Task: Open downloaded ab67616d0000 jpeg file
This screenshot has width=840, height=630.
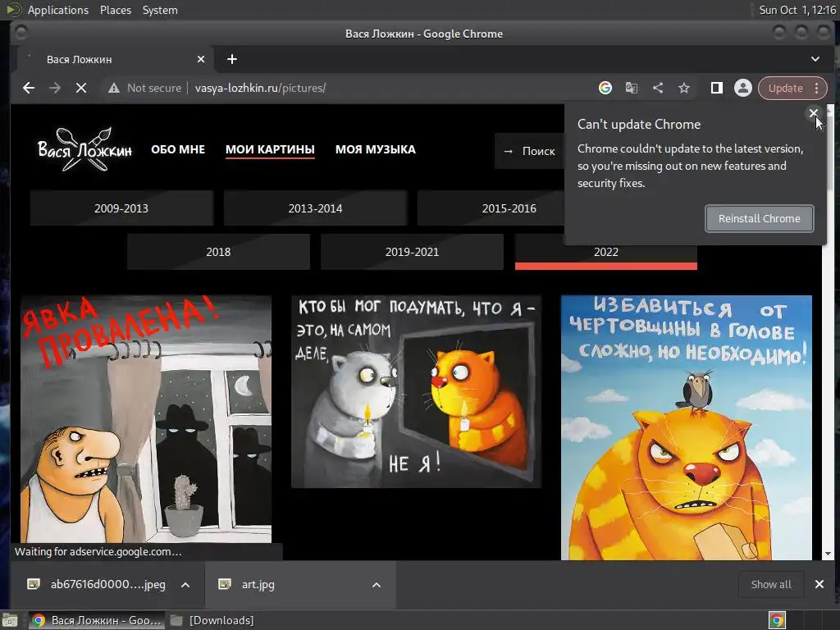Action: pyautogui.click(x=98, y=584)
